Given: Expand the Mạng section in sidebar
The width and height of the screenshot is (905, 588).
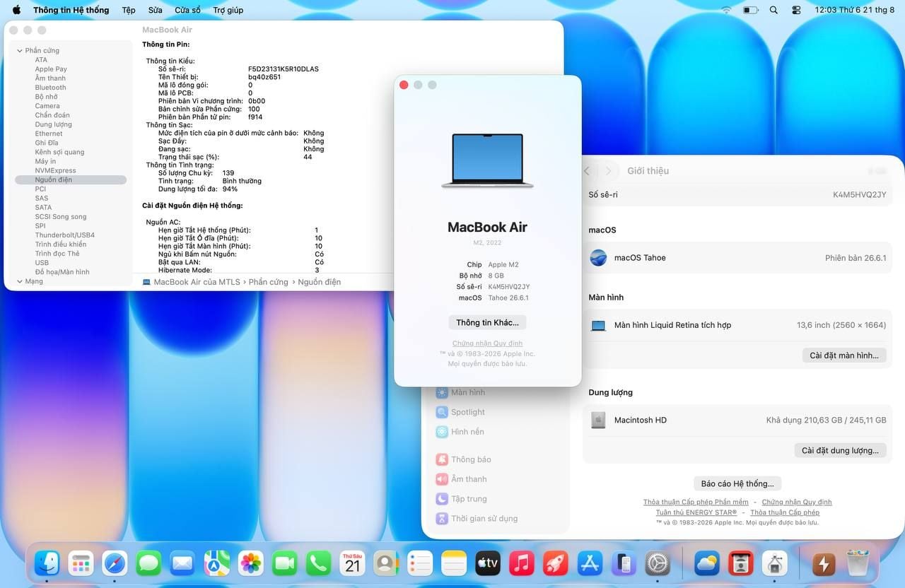Looking at the screenshot, I should pyautogui.click(x=19, y=281).
